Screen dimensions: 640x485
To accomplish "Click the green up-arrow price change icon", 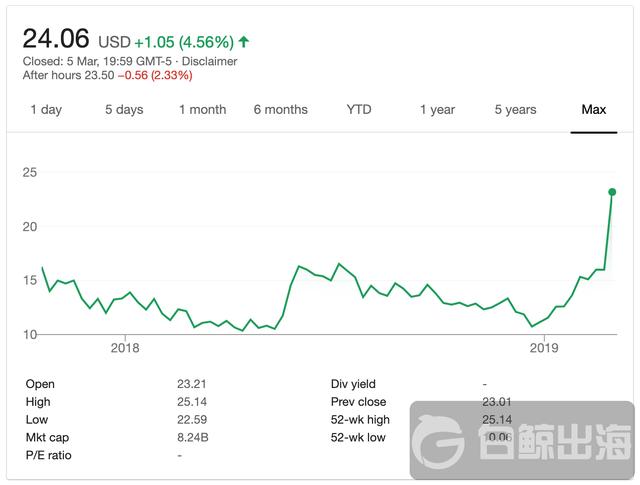I will 244,42.
